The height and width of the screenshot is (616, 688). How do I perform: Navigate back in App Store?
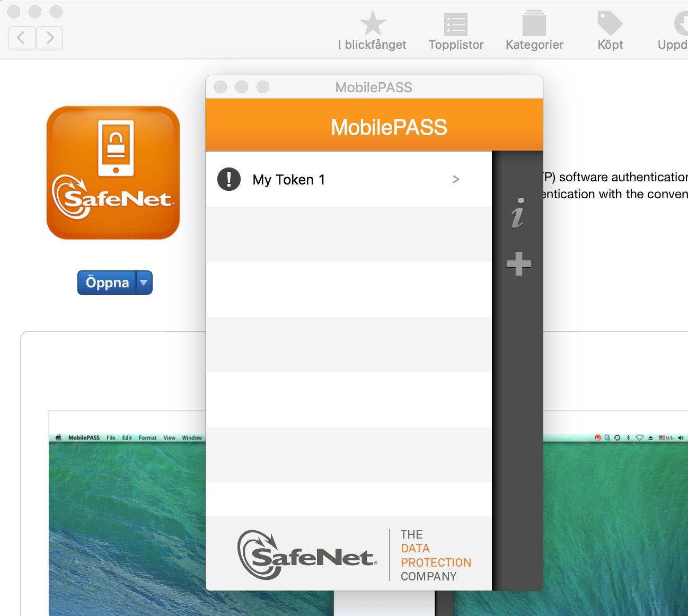click(22, 38)
